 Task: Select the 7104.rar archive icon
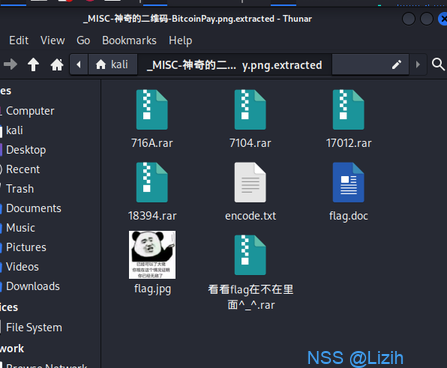(250, 110)
